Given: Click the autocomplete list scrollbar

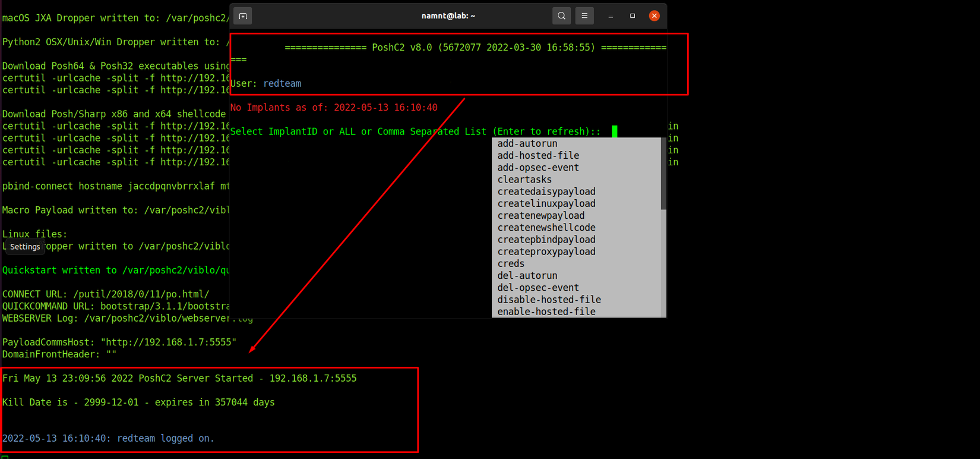Looking at the screenshot, I should click(663, 174).
